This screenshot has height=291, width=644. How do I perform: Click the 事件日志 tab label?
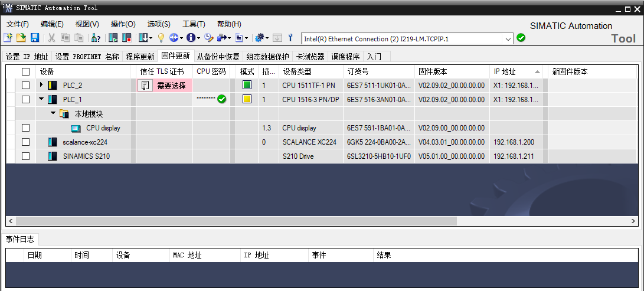[x=19, y=239]
